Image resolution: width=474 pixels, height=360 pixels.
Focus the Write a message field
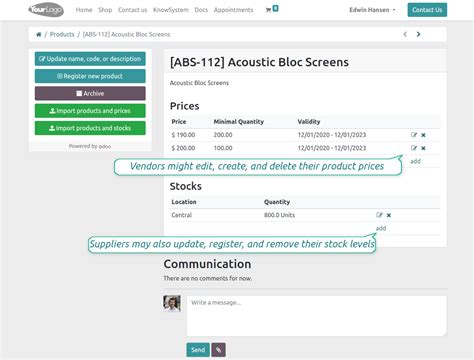point(317,316)
